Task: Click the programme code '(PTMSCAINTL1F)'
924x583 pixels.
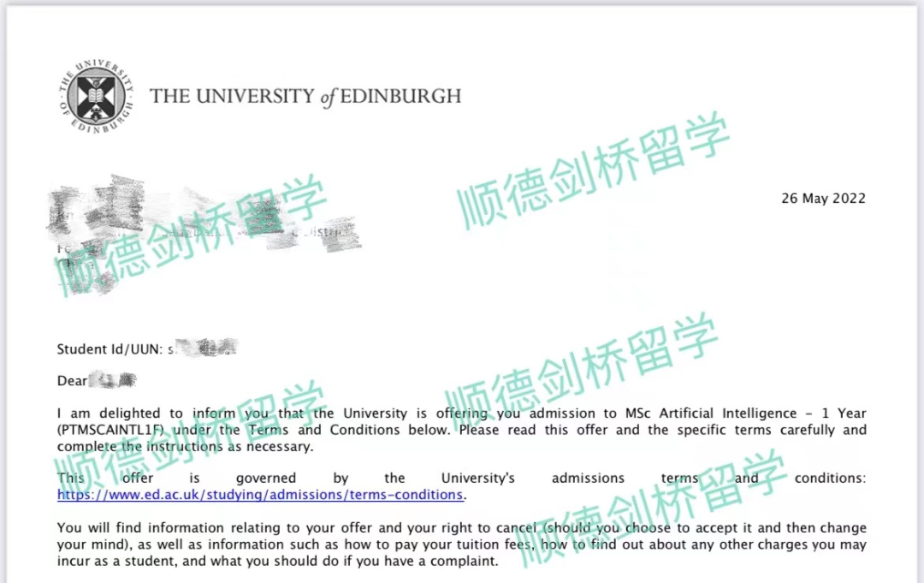Action: click(110, 430)
